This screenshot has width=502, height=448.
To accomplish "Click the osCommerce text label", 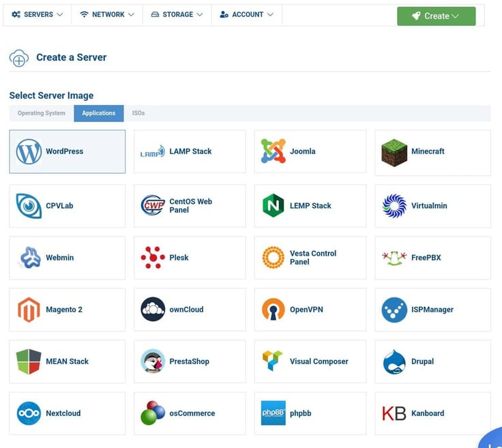I will 192,413.
